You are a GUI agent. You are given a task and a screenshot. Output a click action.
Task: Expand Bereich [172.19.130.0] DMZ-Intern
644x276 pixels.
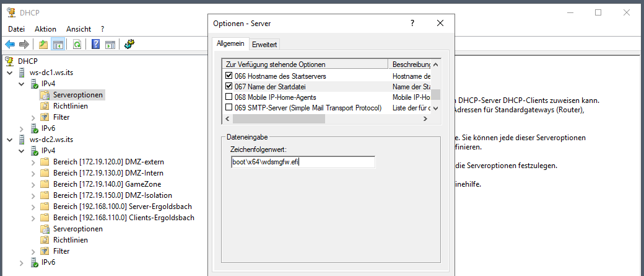pyautogui.click(x=33, y=173)
